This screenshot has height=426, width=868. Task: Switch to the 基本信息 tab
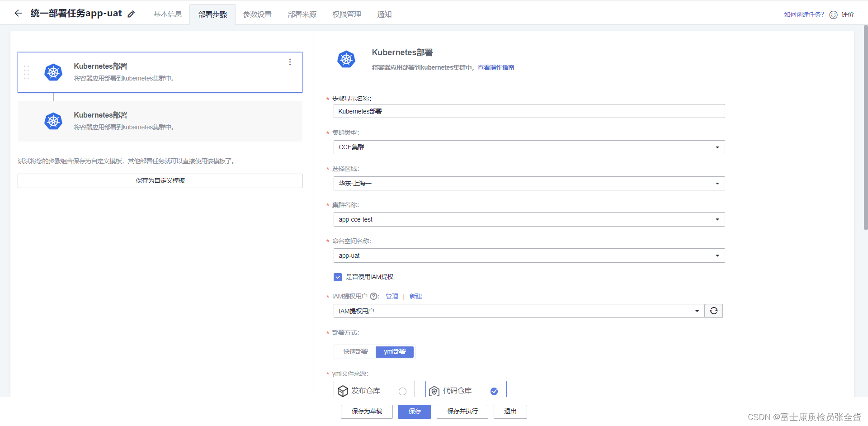[168, 14]
